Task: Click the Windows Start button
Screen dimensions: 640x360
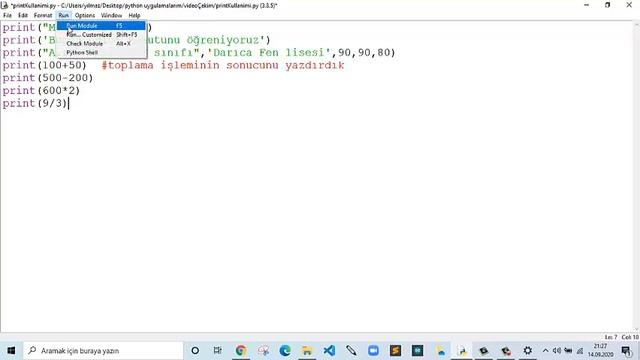Action: pyautogui.click(x=11, y=351)
